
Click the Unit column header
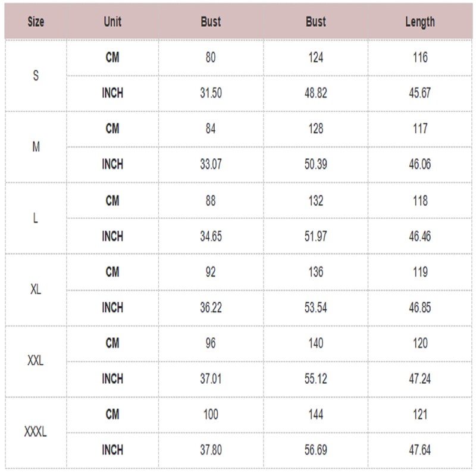112,22
